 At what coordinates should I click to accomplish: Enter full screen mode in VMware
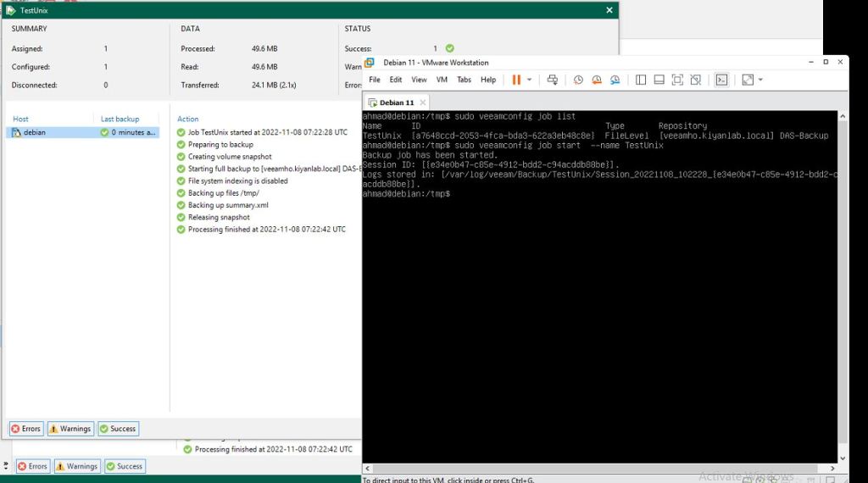[x=677, y=80]
